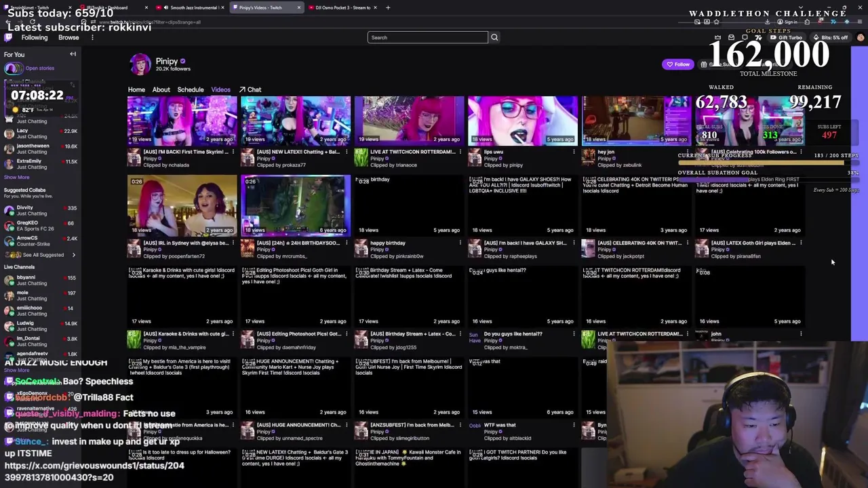The width and height of the screenshot is (868, 488).
Task: Play the 24H BIRTHDAYSOO clip thumbnail
Action: 296,205
